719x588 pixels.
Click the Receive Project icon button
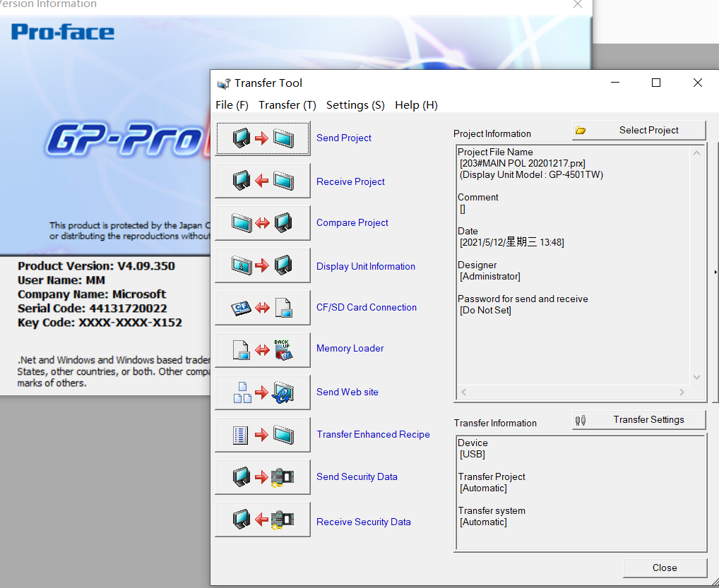click(263, 181)
